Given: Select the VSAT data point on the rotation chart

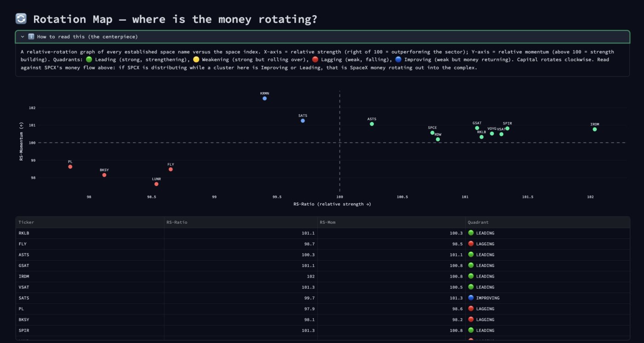Looking at the screenshot, I should click(x=501, y=134).
